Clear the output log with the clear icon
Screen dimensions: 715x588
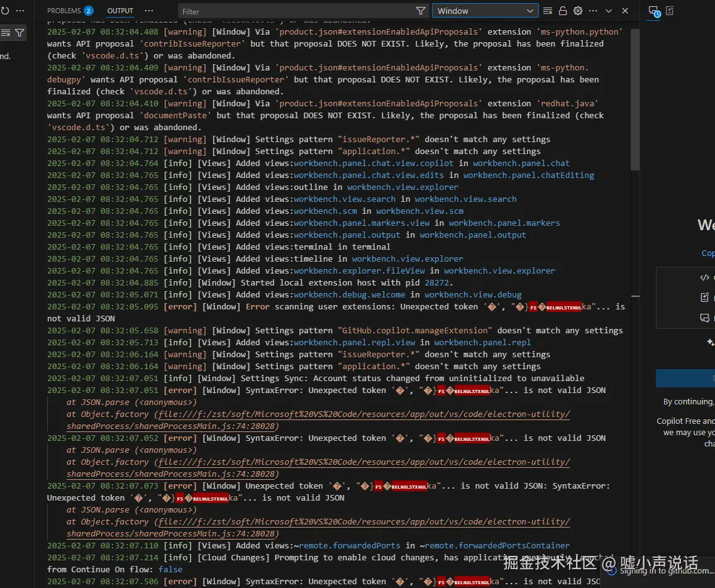[x=548, y=11]
